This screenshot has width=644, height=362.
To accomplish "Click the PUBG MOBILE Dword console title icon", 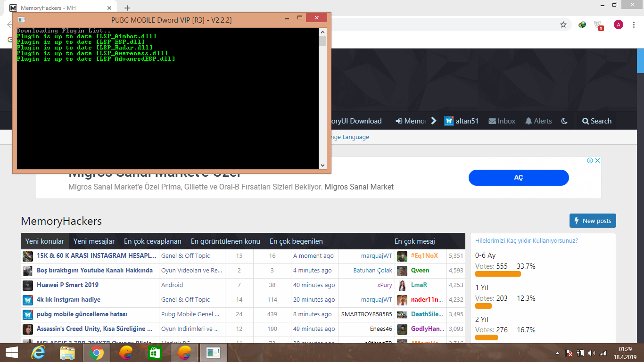I will point(21,20).
